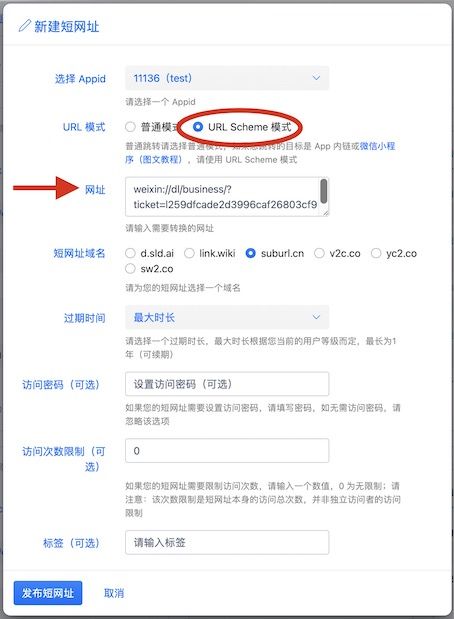Viewport: 454px width, 619px height.
Task: Choose v2c.co as short domain
Action: coord(319,253)
